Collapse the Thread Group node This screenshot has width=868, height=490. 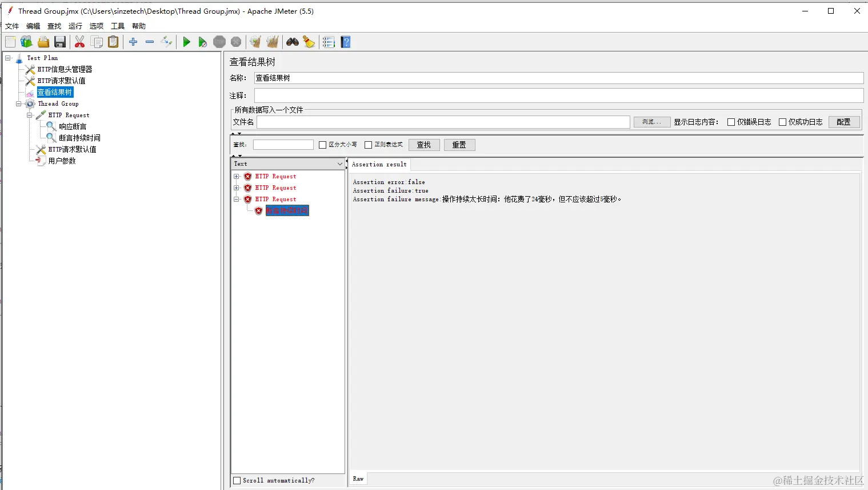19,103
